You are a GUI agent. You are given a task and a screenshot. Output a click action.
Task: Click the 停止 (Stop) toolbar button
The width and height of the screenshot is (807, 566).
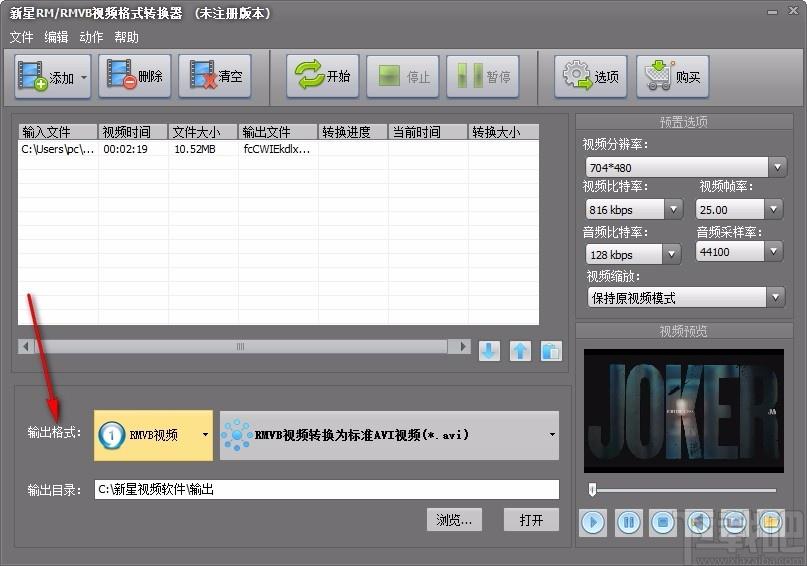[402, 77]
